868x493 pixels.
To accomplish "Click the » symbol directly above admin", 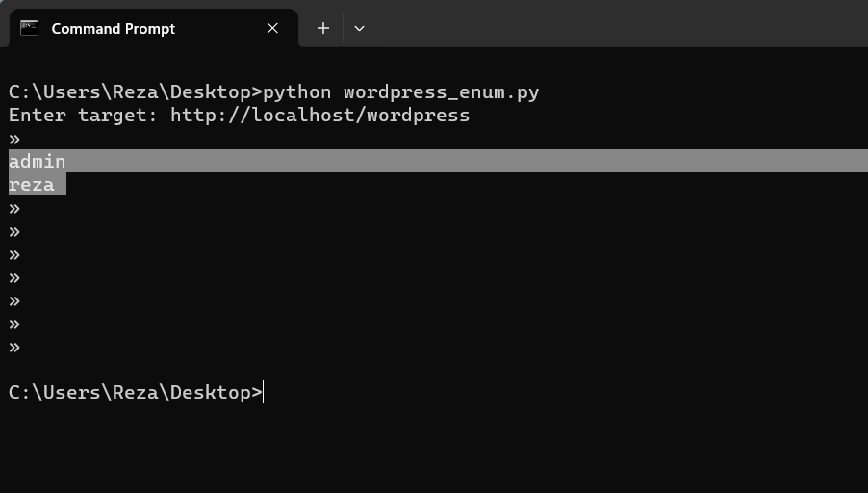I will coord(14,139).
